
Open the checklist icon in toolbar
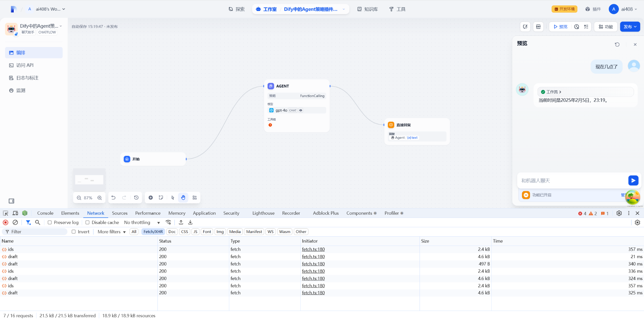586,27
